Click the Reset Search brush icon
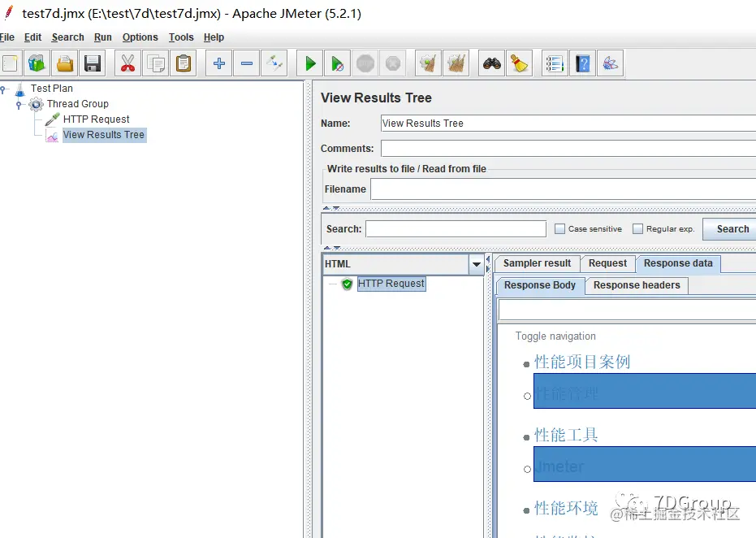The height and width of the screenshot is (538, 756). click(519, 63)
